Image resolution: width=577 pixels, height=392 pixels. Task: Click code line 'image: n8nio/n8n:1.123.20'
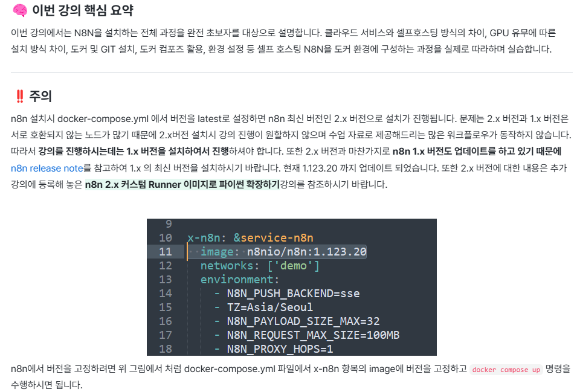pos(283,251)
